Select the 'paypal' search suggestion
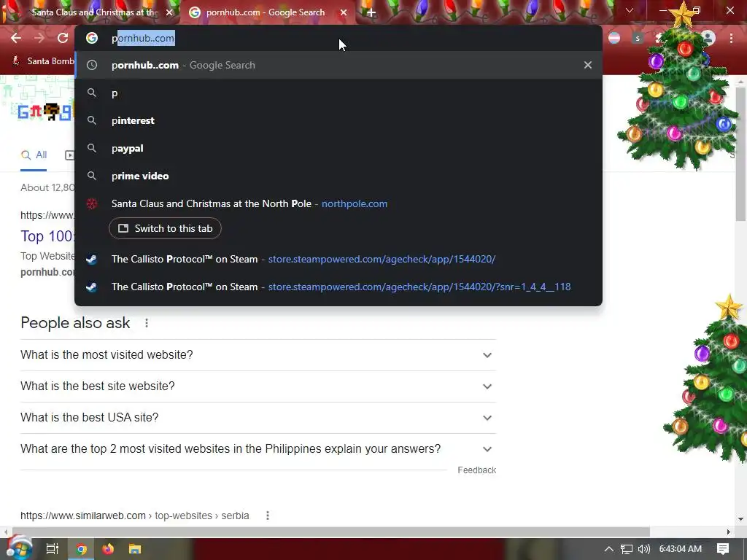Image resolution: width=747 pixels, height=560 pixels. click(x=338, y=148)
